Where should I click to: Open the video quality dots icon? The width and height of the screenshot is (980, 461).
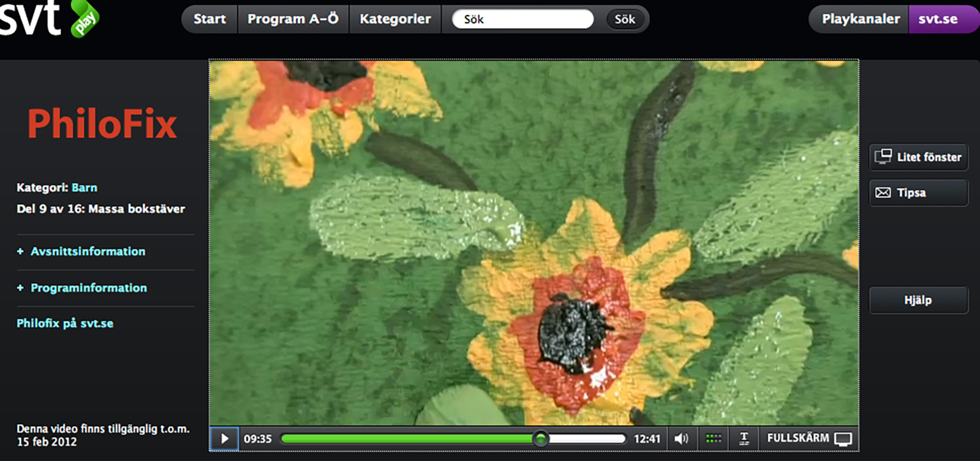pyautogui.click(x=714, y=438)
